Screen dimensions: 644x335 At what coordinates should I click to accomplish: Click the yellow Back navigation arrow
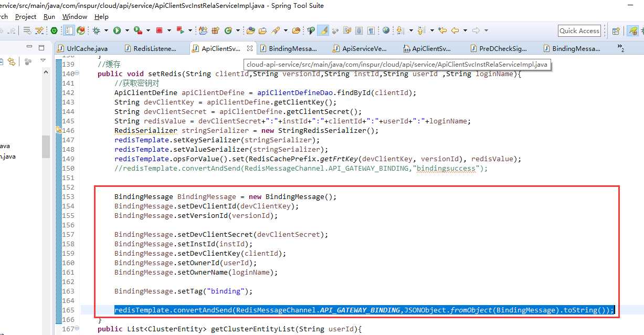455,30
